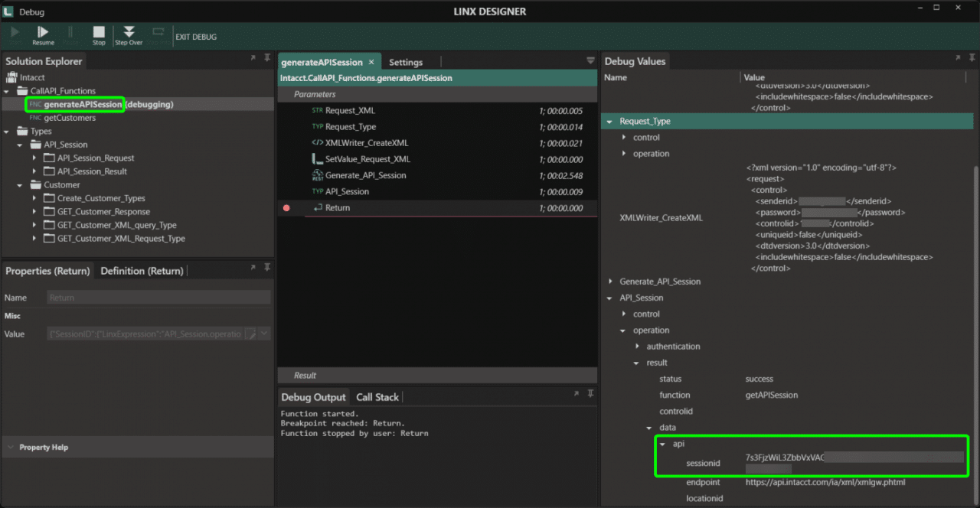Collapse the api node in Debug Values

662,444
